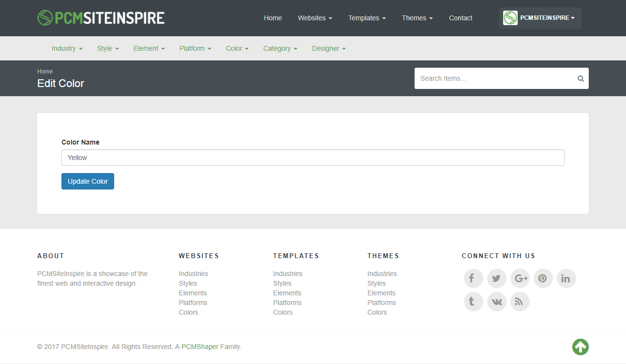Screen dimensions: 626x364
Task: Open Elements under Templates footer
Action: point(287,293)
